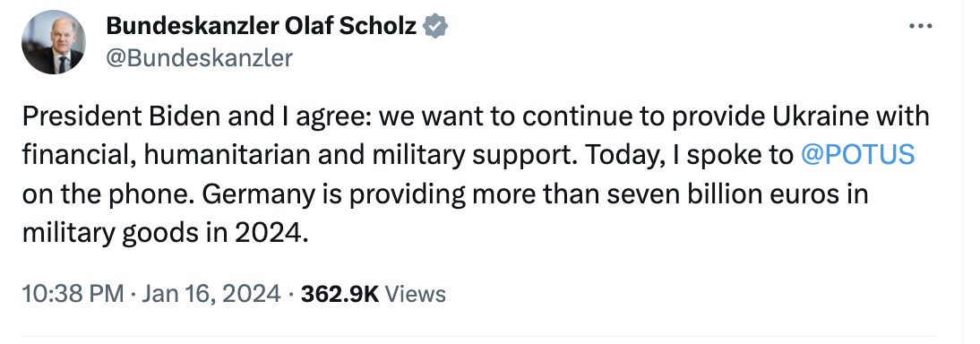The width and height of the screenshot is (980, 344).
Task: Click the Jan 16, 2024 date
Action: (211, 293)
